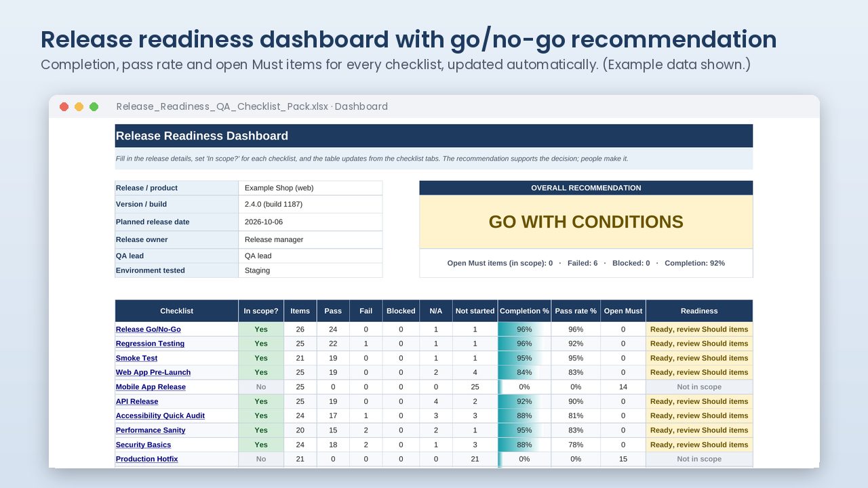Viewport: 868px width, 488px height.
Task: Select the 'Pass rate %' column header
Action: pos(576,311)
